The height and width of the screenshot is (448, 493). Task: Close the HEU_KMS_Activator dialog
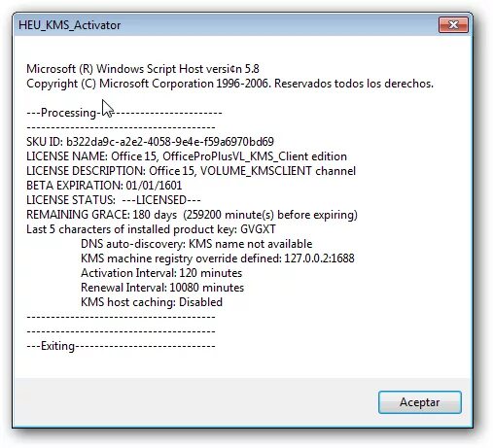(453, 24)
